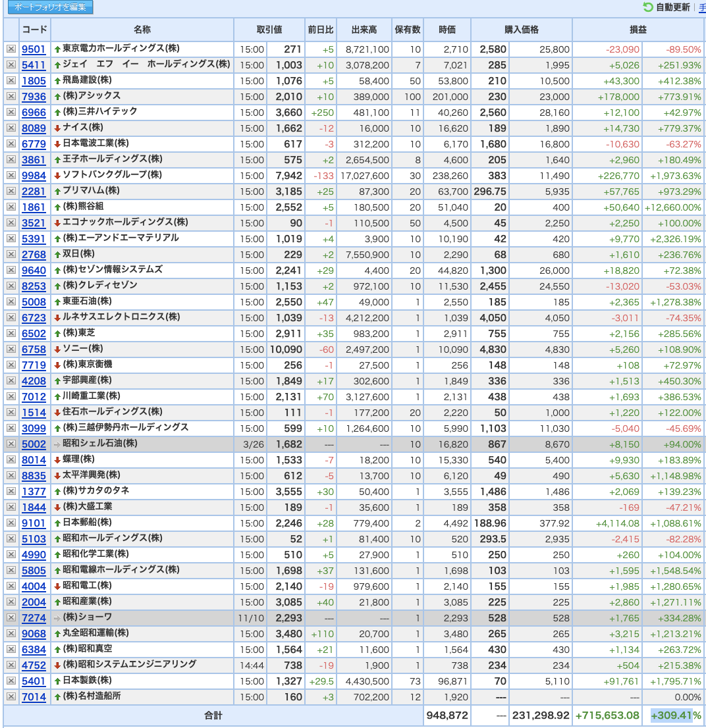Delete stock 8089 via its X icon
The width and height of the screenshot is (706, 728).
[x=11, y=128]
